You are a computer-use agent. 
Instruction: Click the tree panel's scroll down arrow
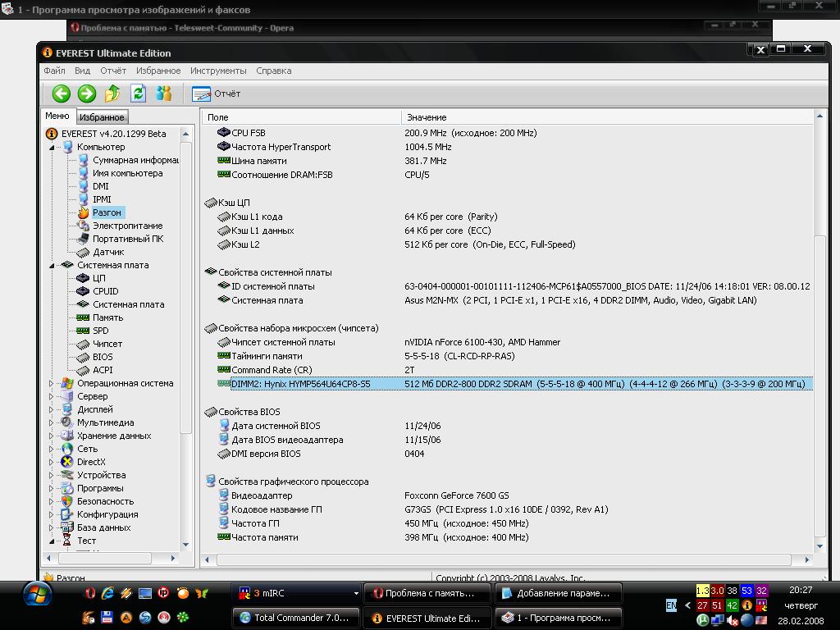[185, 545]
